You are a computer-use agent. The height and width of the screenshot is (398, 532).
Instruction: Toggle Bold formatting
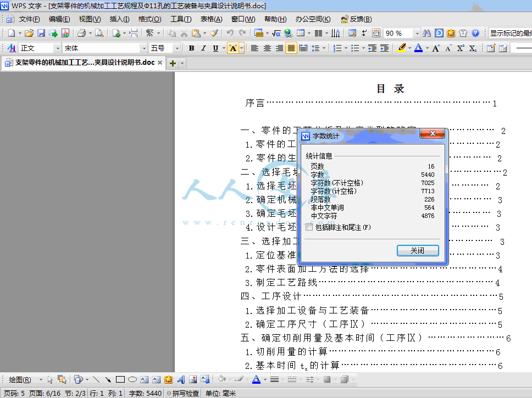click(x=191, y=48)
